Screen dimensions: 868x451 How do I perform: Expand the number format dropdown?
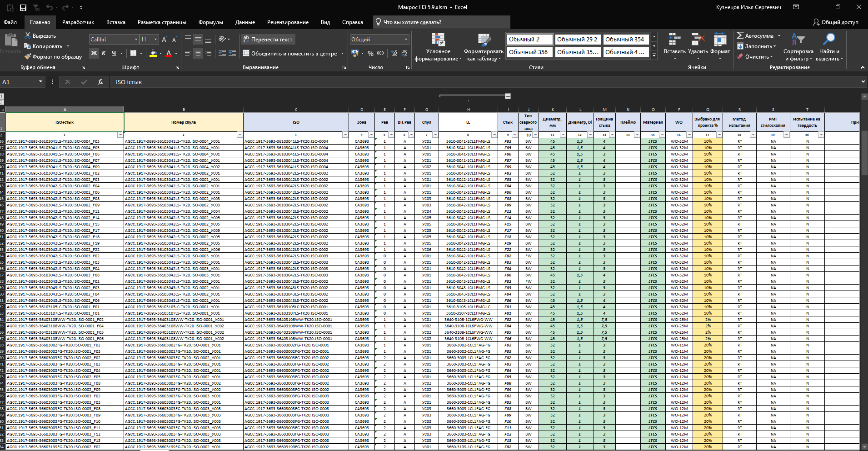(x=406, y=40)
